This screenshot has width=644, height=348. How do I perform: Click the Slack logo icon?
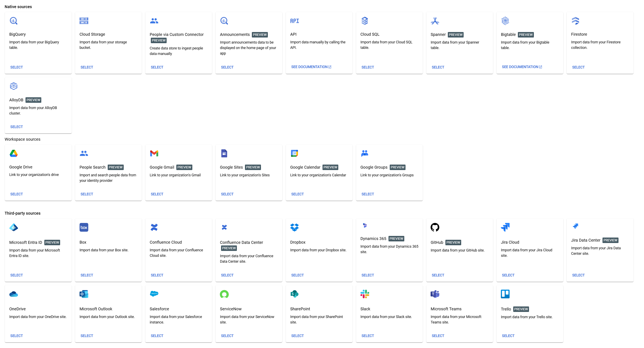(x=365, y=294)
